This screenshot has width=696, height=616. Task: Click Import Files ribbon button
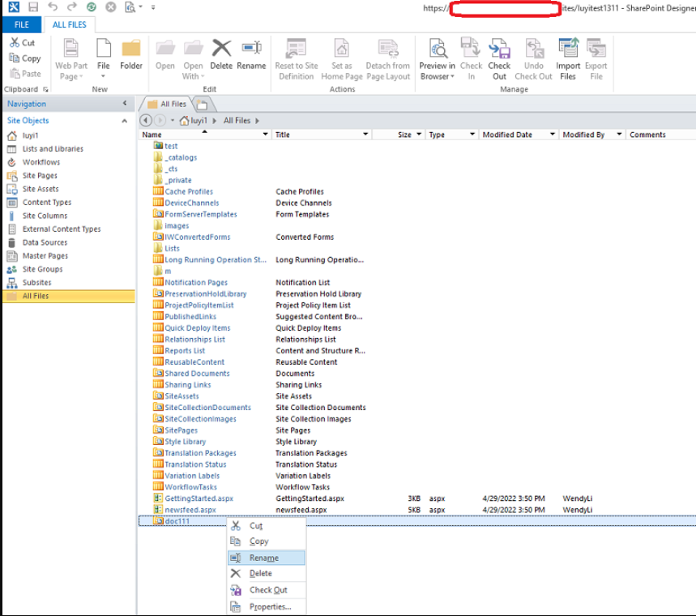[x=568, y=59]
